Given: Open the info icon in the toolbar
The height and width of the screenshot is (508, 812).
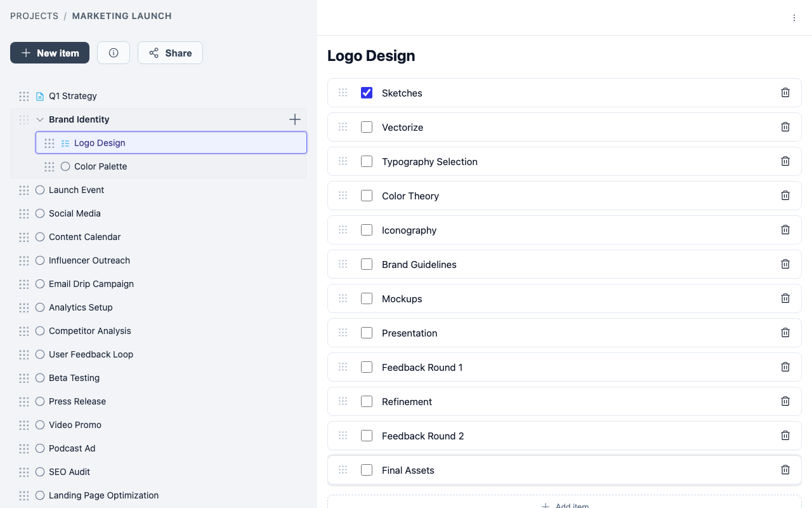Looking at the screenshot, I should coord(113,53).
